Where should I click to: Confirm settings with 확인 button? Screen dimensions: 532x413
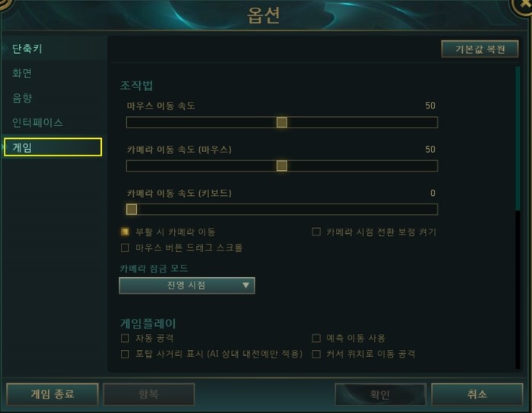380,394
